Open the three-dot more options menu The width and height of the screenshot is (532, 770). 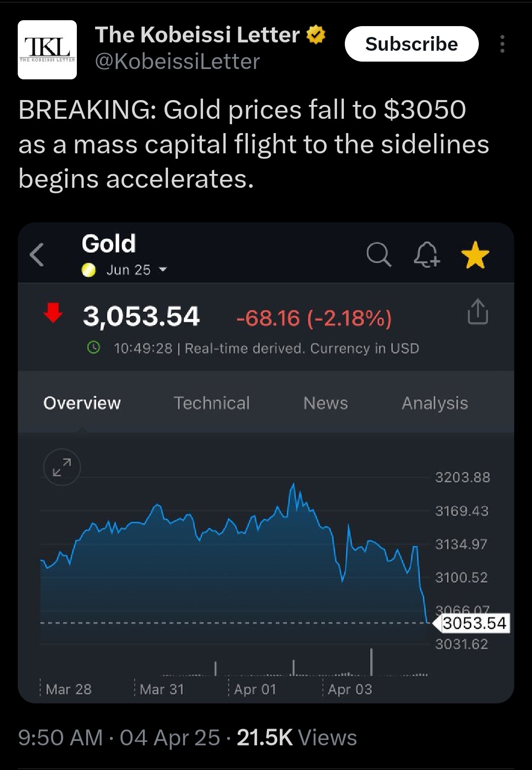pyautogui.click(x=502, y=44)
